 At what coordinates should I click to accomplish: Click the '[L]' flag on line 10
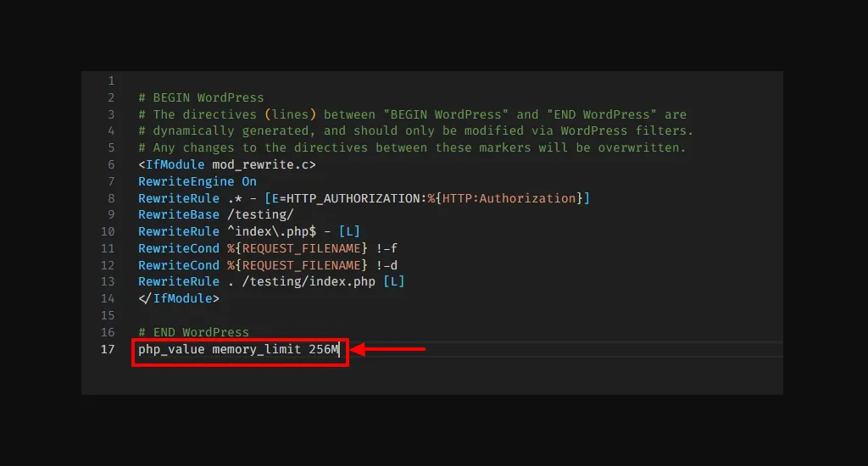(x=349, y=231)
